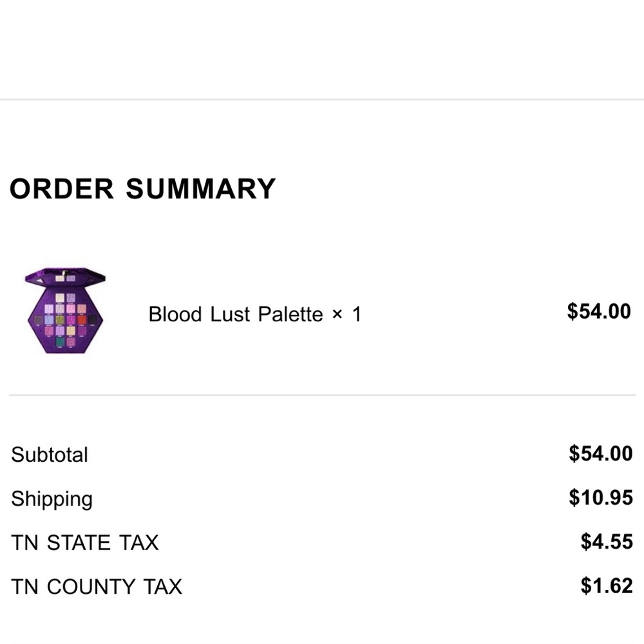
Task: Click the olive green shade in palette
Action: (x=59, y=320)
